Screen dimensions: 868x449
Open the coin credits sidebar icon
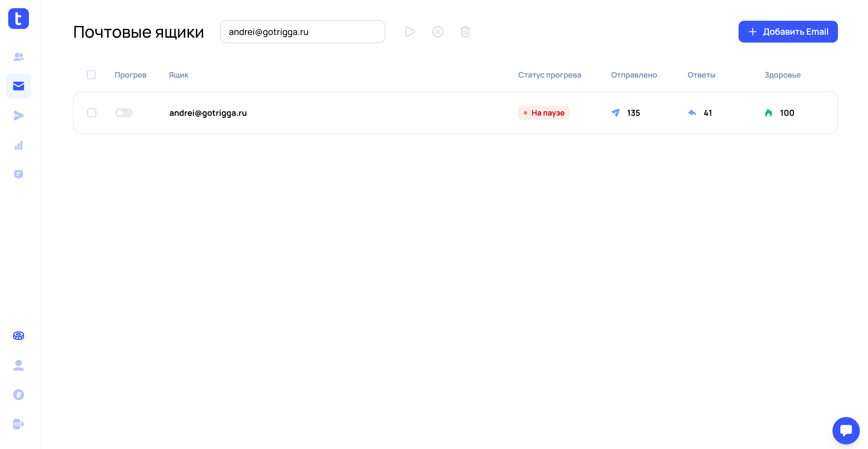[19, 335]
